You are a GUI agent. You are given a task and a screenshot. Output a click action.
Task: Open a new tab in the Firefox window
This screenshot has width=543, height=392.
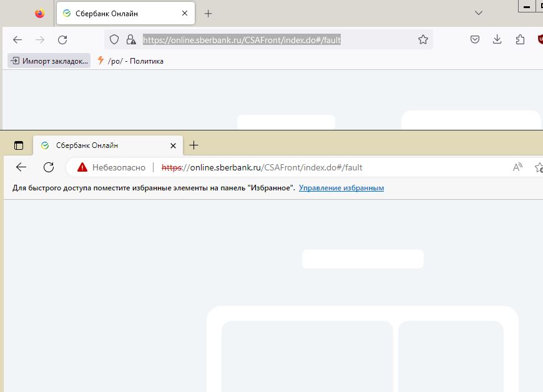[x=208, y=14]
